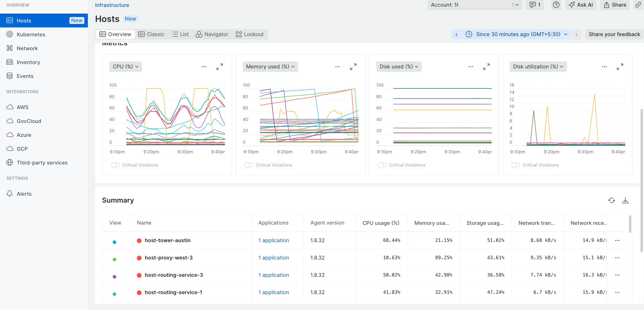The height and width of the screenshot is (310, 644).
Task: Open the Memory used (%) metric dropdown
Action: (270, 67)
